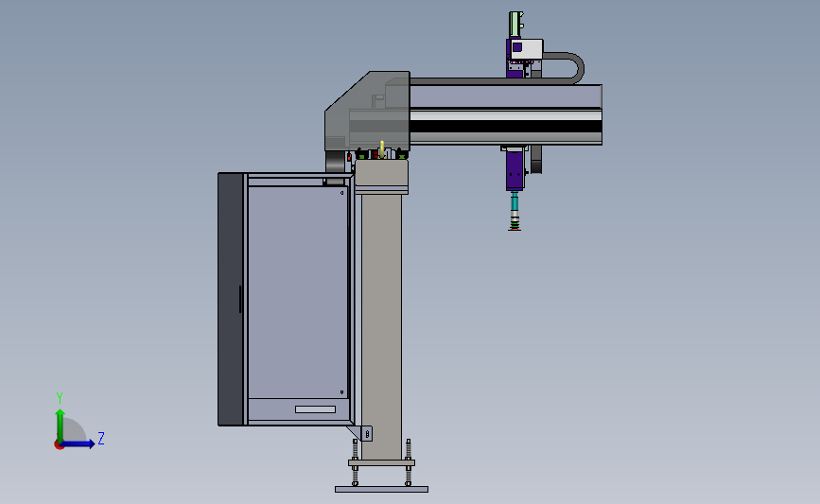
Task: Click the red origin dot of the triad
Action: pyautogui.click(x=59, y=445)
